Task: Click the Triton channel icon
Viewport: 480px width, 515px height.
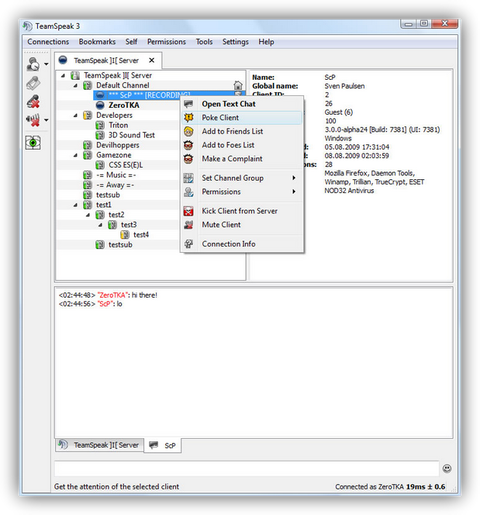Action: pos(100,125)
